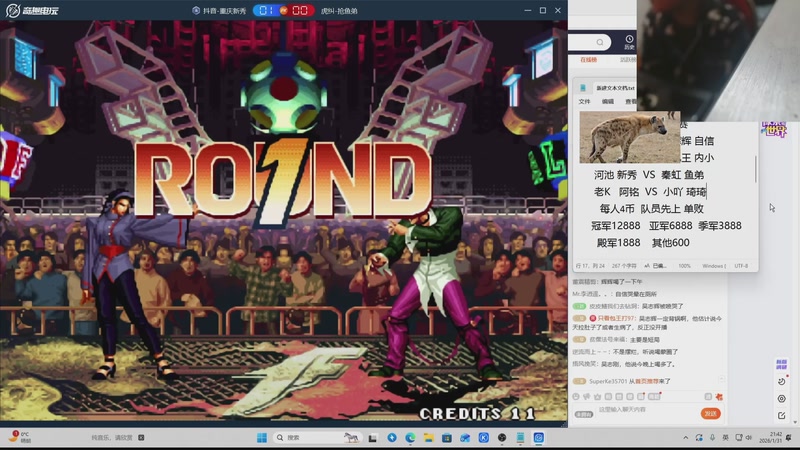Click the text line 河池 新秀 VS 秦虹 鱼弟
The width and height of the screenshot is (800, 450).
(648, 175)
